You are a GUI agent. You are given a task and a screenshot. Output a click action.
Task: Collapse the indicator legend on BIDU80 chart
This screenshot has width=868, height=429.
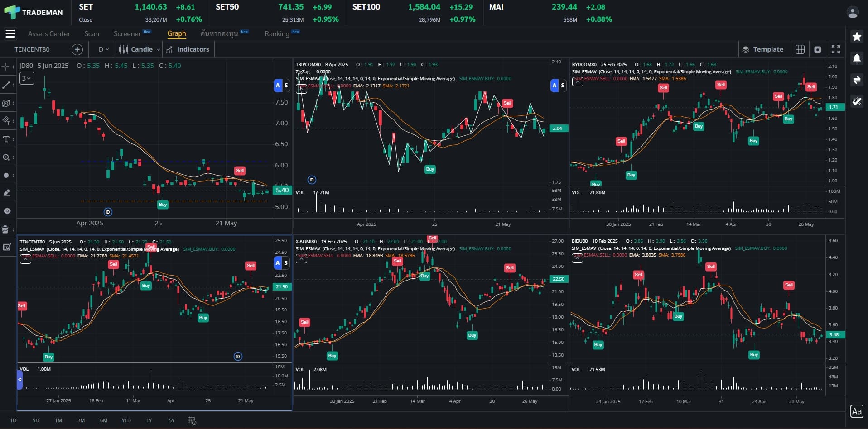577,258
